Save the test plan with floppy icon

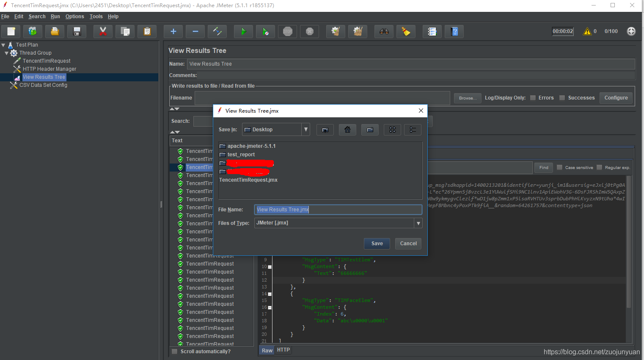[77, 31]
